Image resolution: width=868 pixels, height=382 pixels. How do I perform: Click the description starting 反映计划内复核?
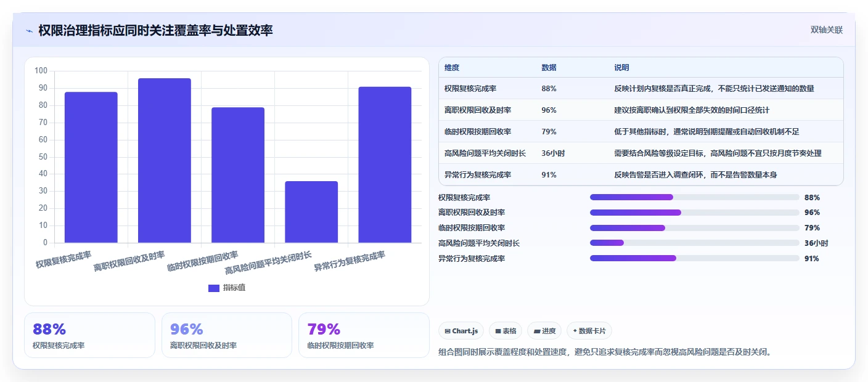click(x=714, y=89)
